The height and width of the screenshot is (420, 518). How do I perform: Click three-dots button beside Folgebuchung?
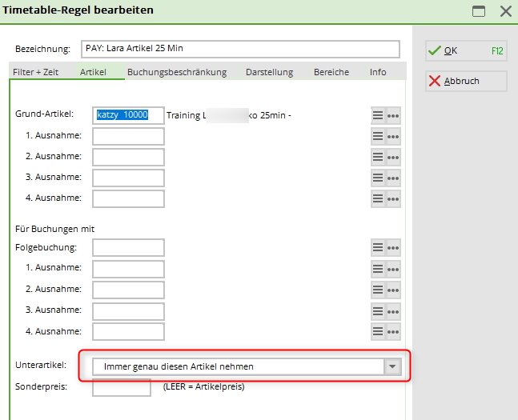point(393,248)
